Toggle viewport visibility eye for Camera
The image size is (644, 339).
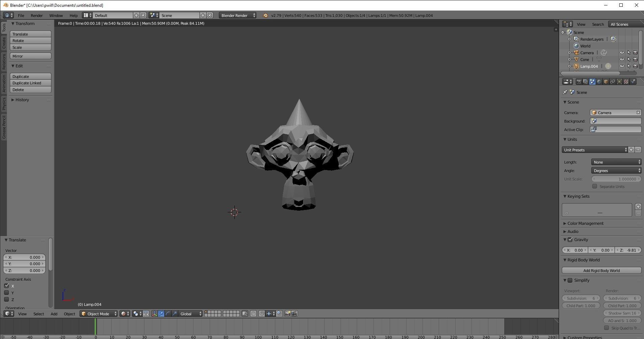coord(622,52)
